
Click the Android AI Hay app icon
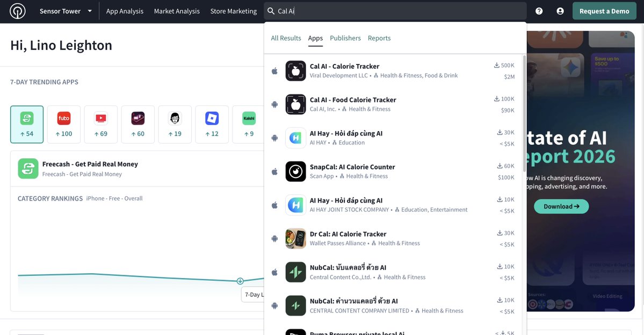[296, 138]
